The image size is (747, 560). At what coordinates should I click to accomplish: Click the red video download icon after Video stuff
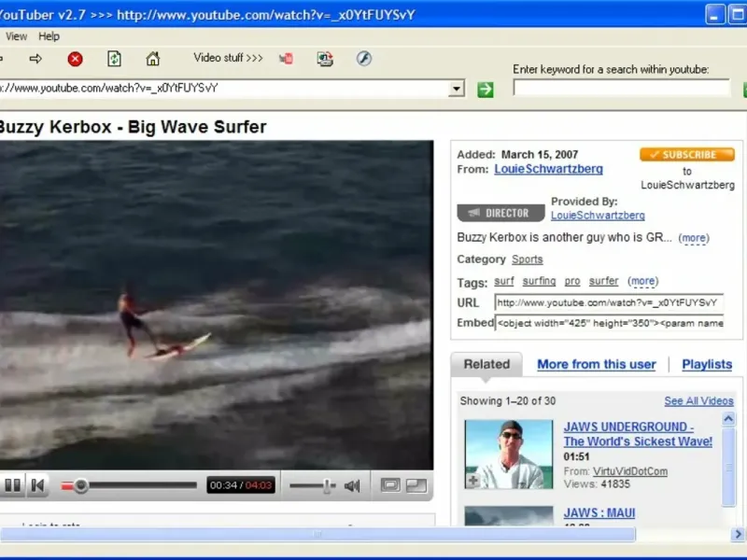(287, 59)
